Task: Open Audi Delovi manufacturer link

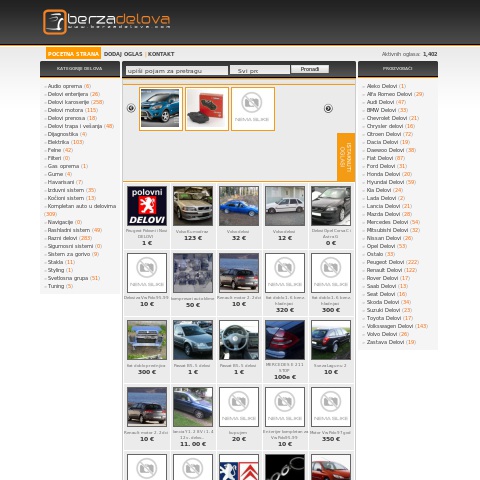Action: tap(380, 102)
